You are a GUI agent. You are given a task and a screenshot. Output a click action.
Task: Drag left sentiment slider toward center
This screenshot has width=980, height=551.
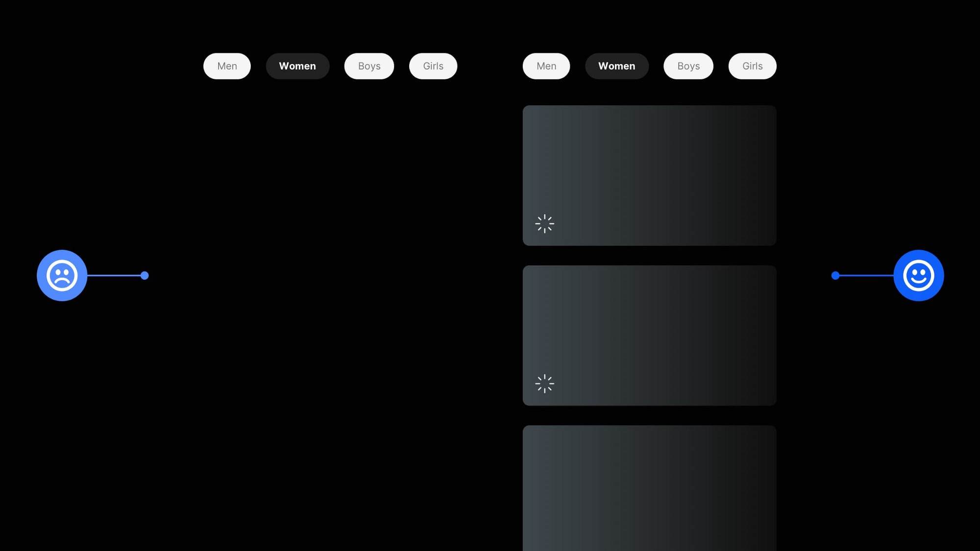[145, 275]
